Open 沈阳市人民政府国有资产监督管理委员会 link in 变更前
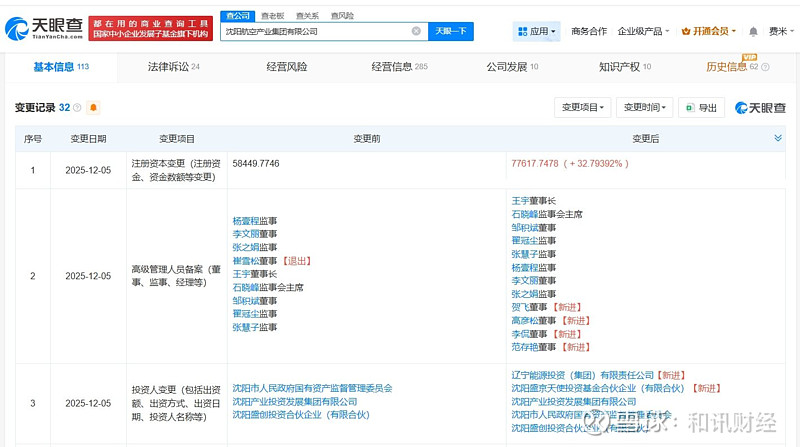 pyautogui.click(x=312, y=388)
